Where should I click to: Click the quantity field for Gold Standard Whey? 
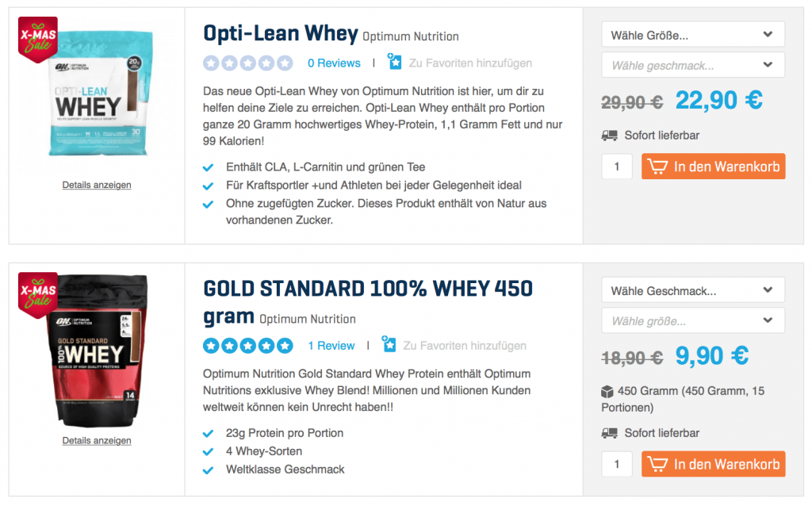(x=617, y=464)
